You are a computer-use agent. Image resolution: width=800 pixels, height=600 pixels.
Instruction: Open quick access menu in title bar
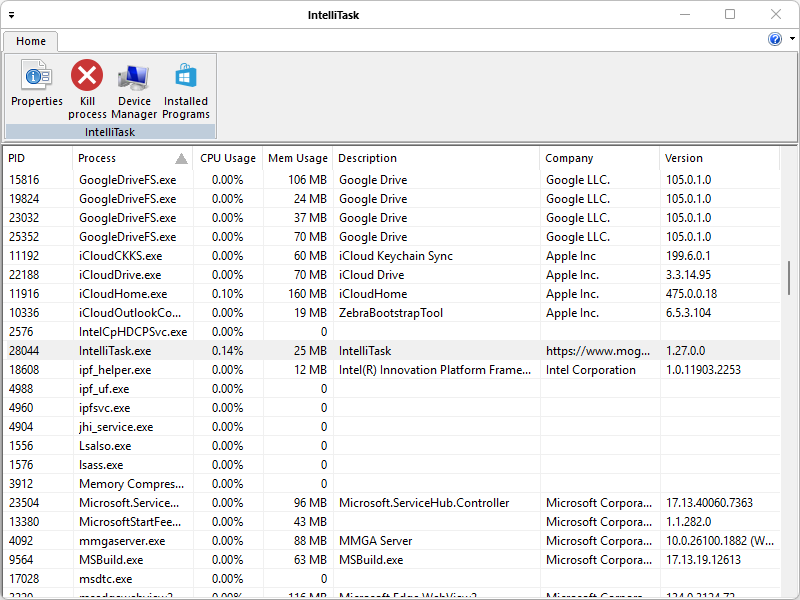(x=11, y=15)
